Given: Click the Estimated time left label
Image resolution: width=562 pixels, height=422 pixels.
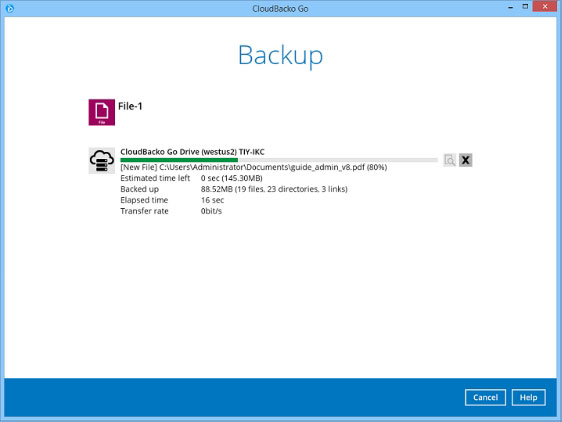Looking at the screenshot, I should pos(155,178).
